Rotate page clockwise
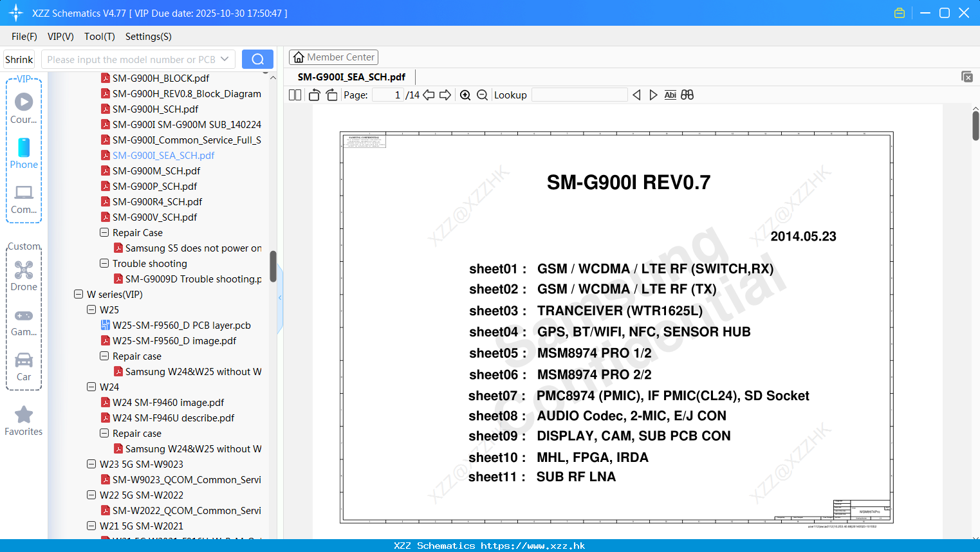980x552 pixels. coord(331,95)
